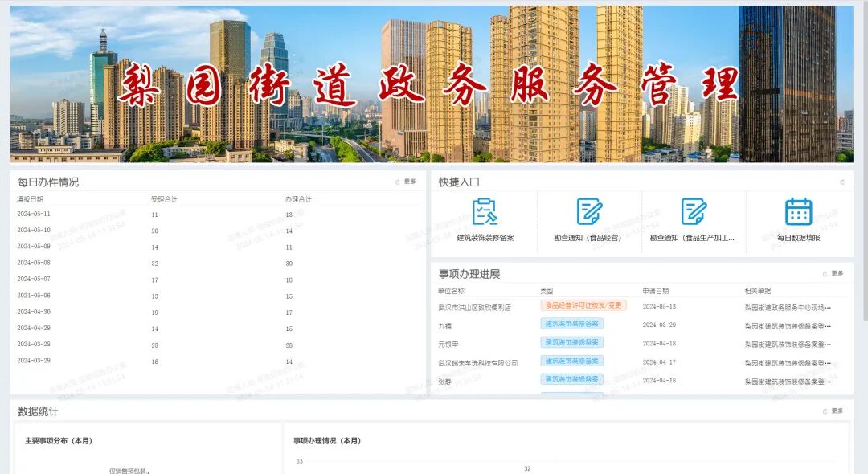Click the 每日办件情况 panel title
This screenshot has width=868, height=474.
tap(48, 182)
